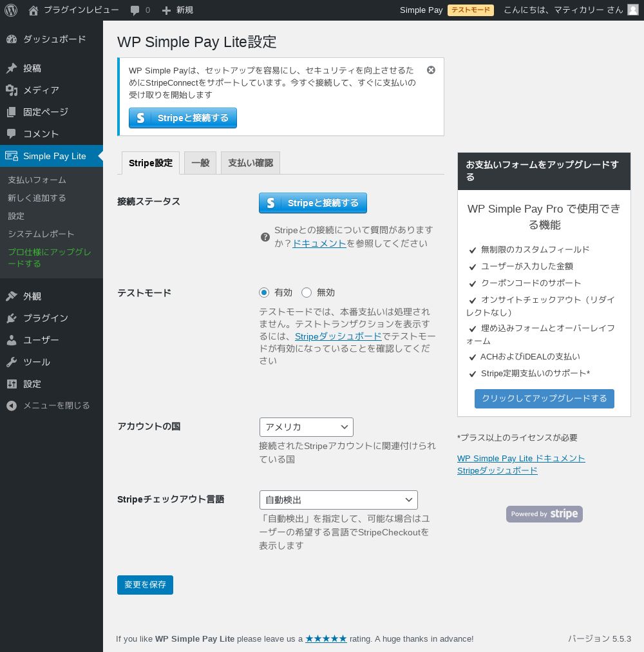
Task: Open 新しく追加する submenu item
Action: tap(37, 198)
